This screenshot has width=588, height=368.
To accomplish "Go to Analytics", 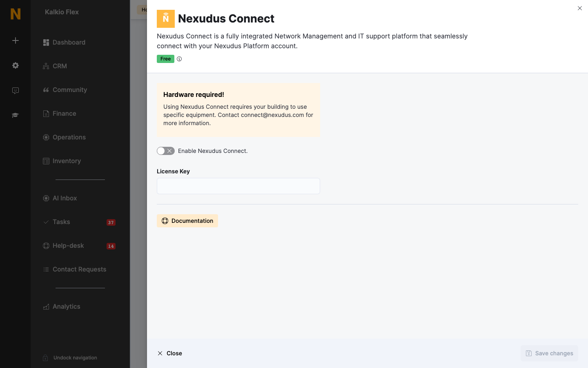I will click(62, 307).
